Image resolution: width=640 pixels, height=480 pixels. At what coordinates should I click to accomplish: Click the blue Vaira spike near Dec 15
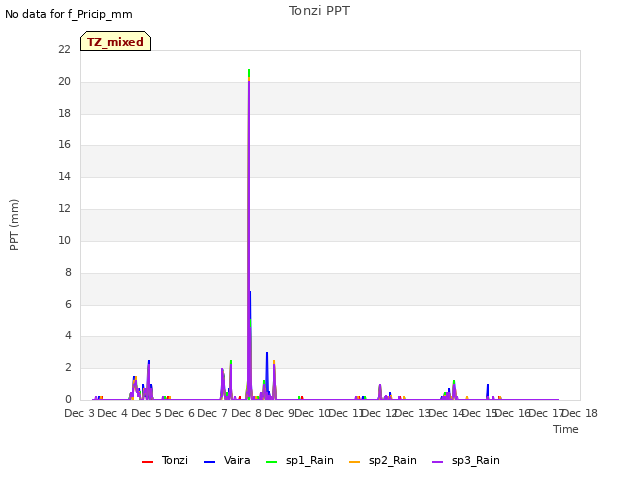click(x=488, y=390)
